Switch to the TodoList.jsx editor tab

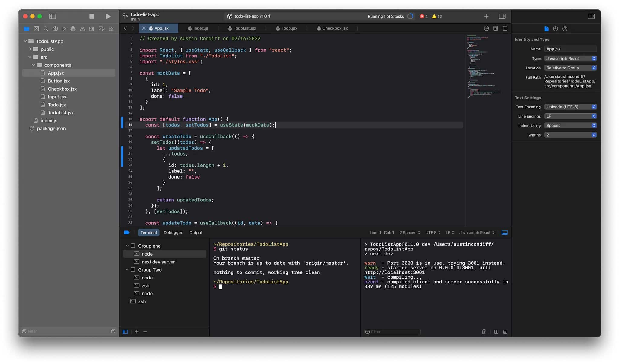point(242,28)
